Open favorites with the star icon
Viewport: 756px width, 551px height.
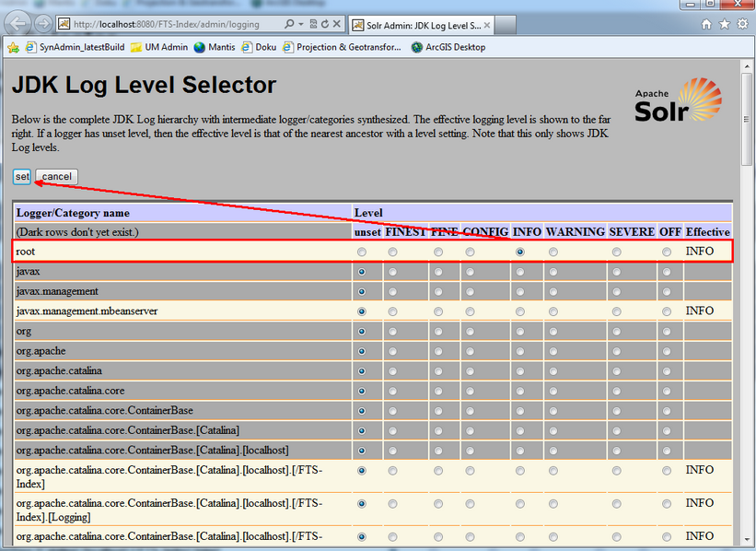click(724, 24)
